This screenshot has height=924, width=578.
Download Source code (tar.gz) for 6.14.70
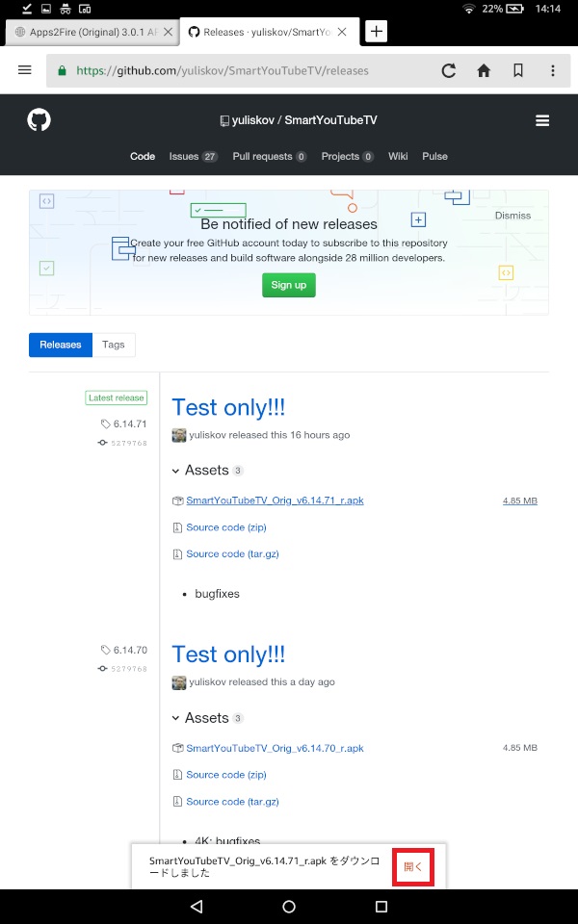click(232, 802)
